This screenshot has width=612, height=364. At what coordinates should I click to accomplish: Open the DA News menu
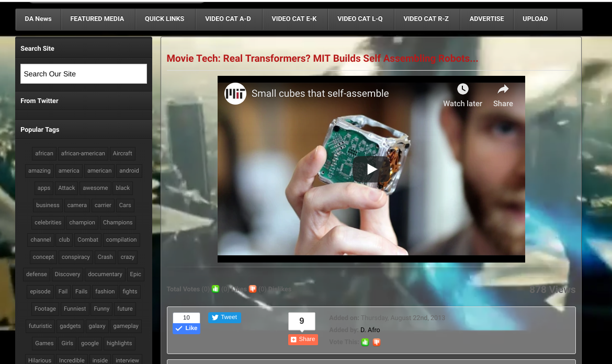pyautogui.click(x=38, y=19)
